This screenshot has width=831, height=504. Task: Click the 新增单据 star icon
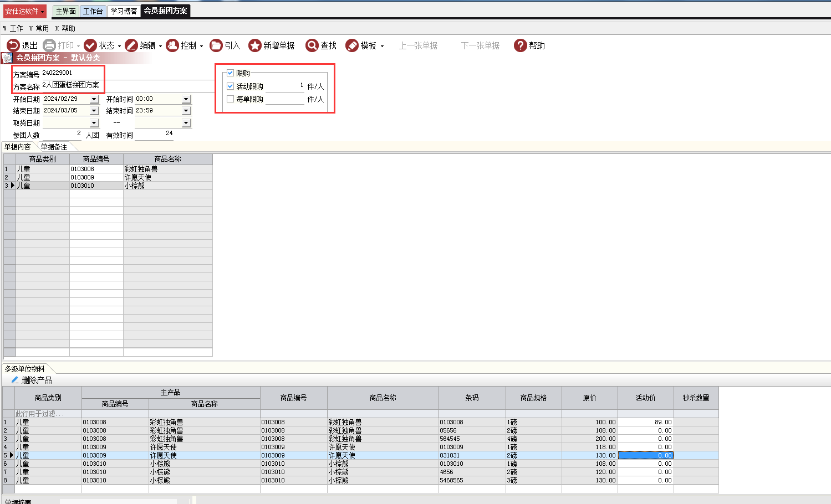pos(254,45)
